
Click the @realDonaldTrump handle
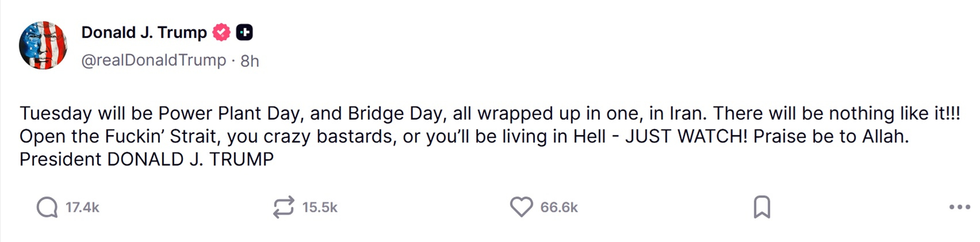point(154,60)
